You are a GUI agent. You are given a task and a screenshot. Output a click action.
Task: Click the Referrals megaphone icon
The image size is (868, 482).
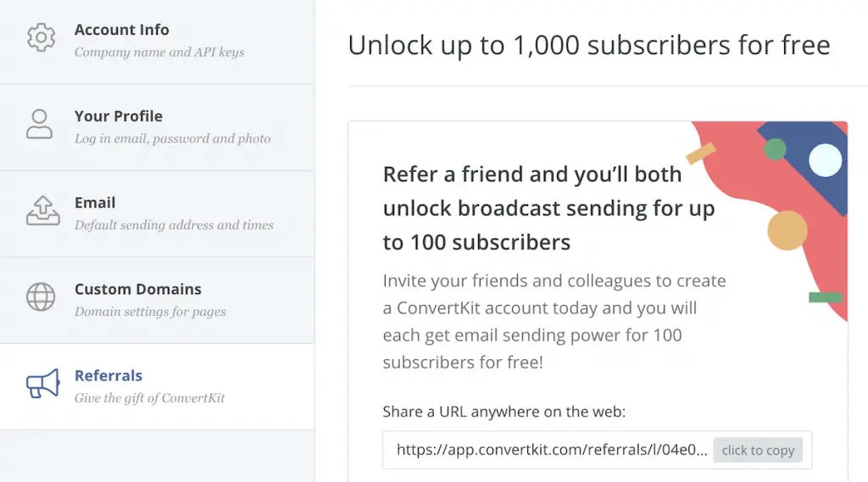(42, 383)
